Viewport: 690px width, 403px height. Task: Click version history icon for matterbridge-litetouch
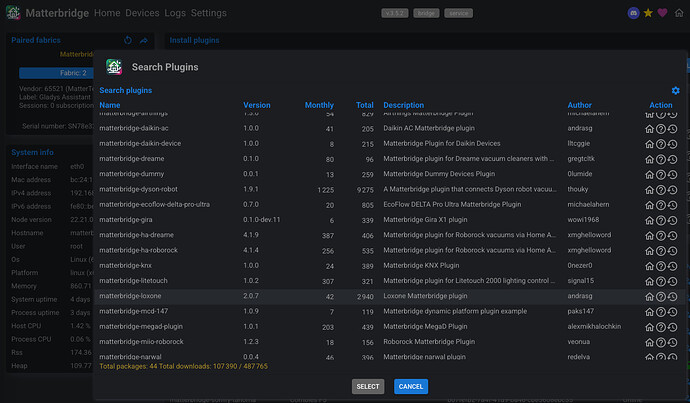coord(672,281)
